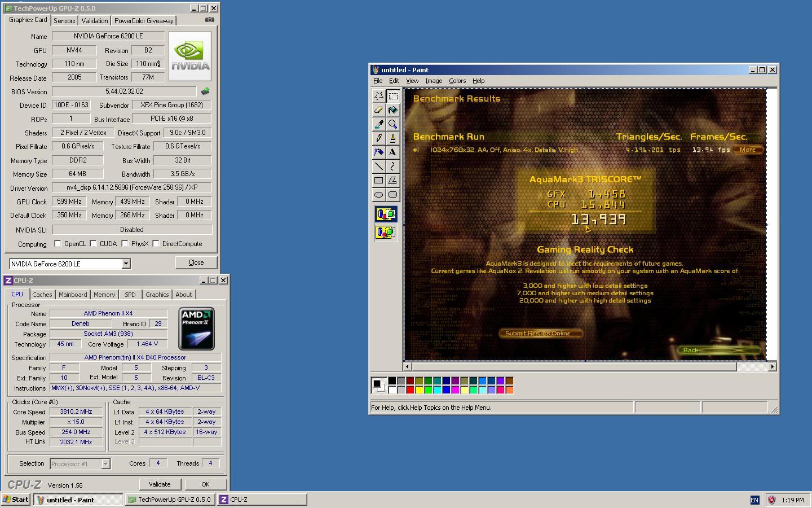Switch to CPU-Z taskbar button
This screenshot has width=812, height=508.
[x=262, y=500]
